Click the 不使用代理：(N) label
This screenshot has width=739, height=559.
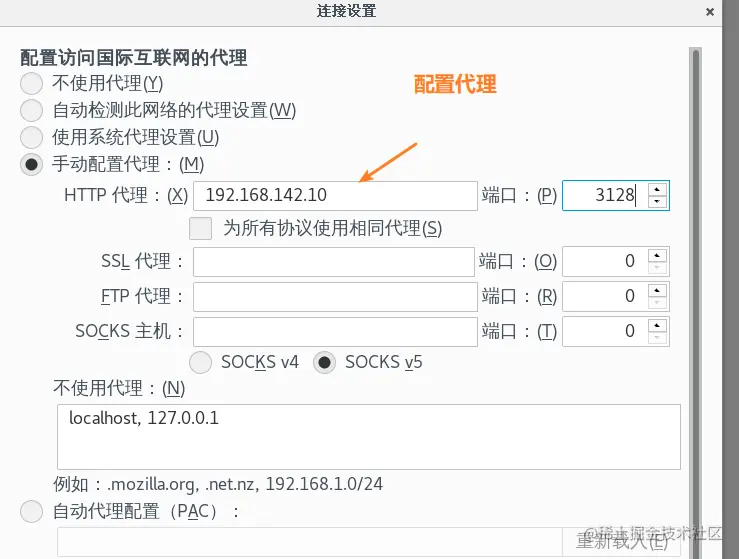(x=119, y=388)
